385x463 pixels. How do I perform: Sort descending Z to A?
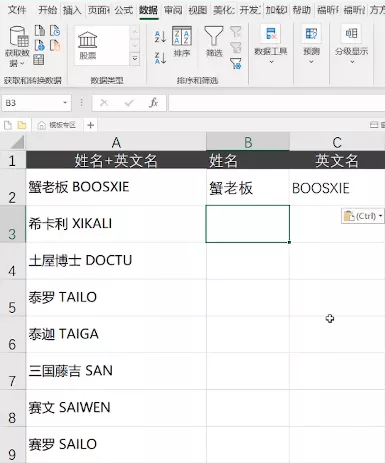pyautogui.click(x=160, y=58)
